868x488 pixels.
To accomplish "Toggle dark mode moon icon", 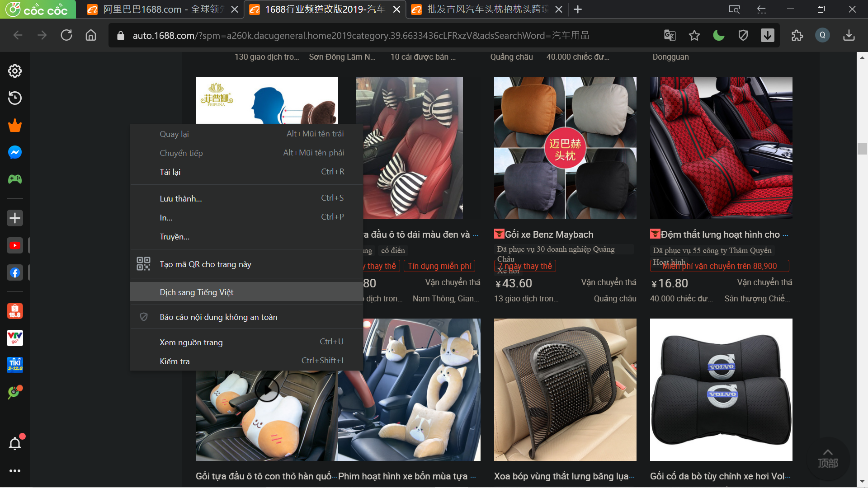I will coord(719,35).
